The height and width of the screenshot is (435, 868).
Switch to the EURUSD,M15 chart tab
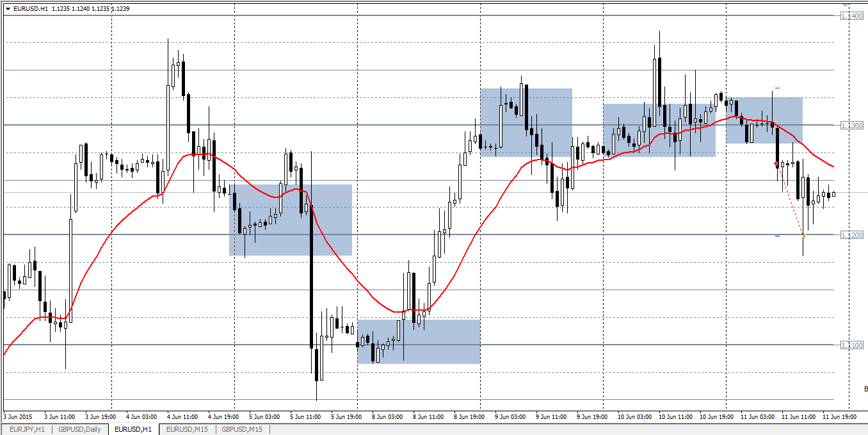tap(188, 429)
